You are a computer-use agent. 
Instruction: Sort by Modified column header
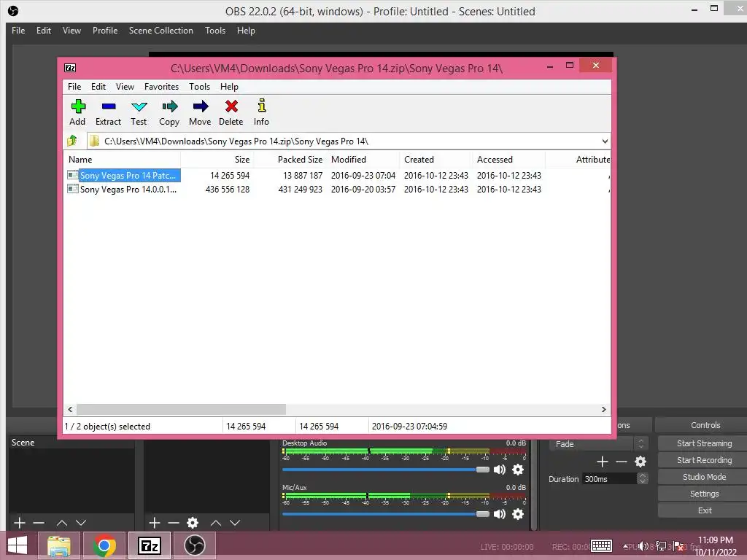coord(363,160)
